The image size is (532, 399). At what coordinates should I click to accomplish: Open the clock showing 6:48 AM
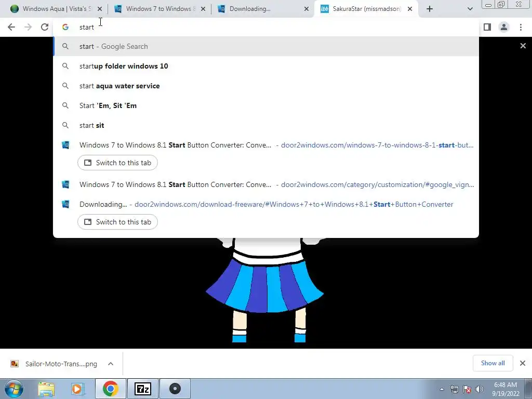[x=506, y=389]
